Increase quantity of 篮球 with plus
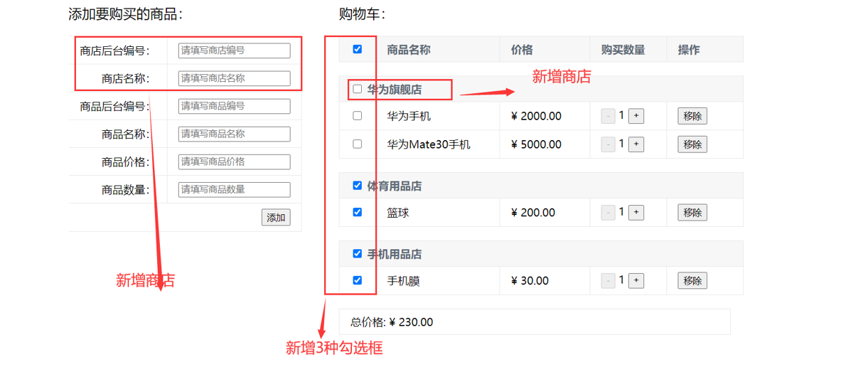868x365 pixels. point(636,213)
